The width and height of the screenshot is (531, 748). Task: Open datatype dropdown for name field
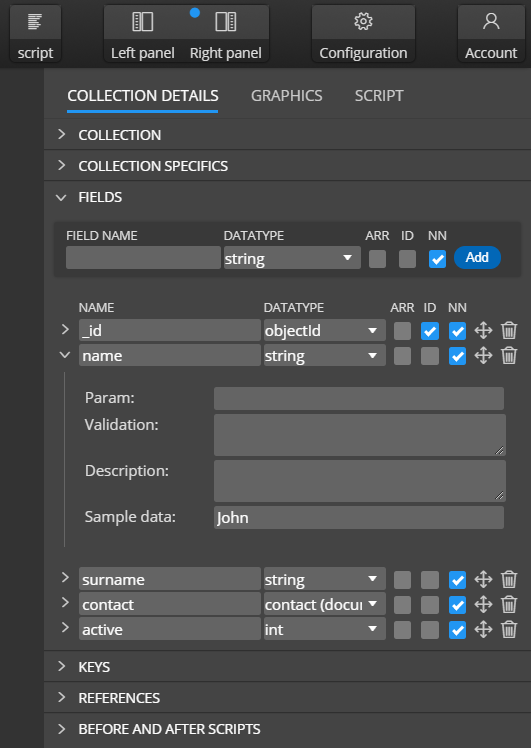point(324,355)
